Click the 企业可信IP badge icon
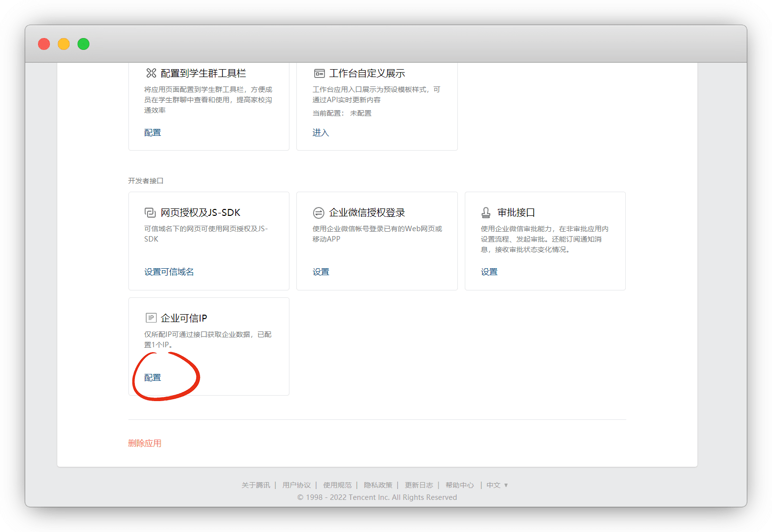The height and width of the screenshot is (532, 772). (x=151, y=318)
